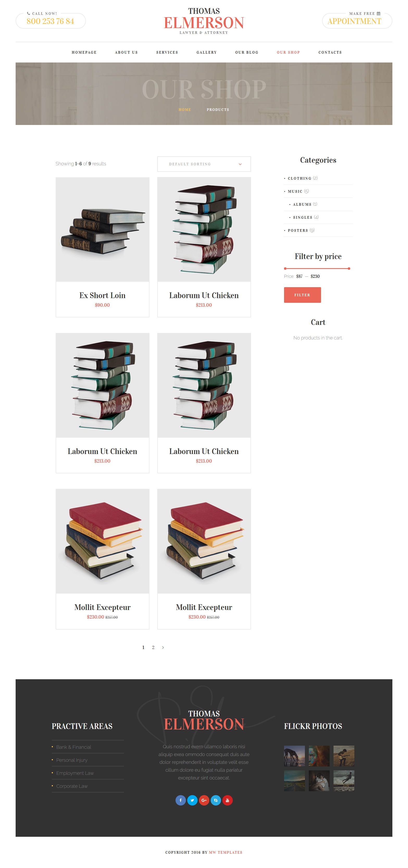Open the Ex Short Loin product image

click(102, 229)
